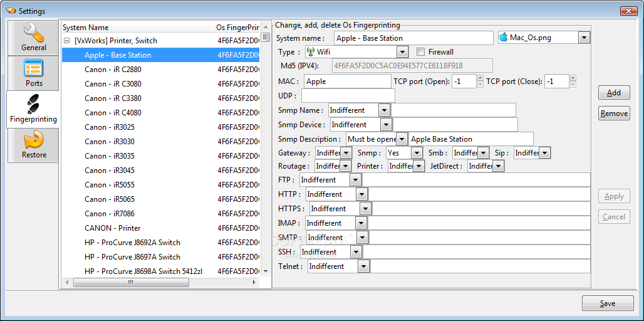Viewport: 644px width, 321px height.
Task: Select the Canon - iR C2880 row
Action: click(160, 70)
